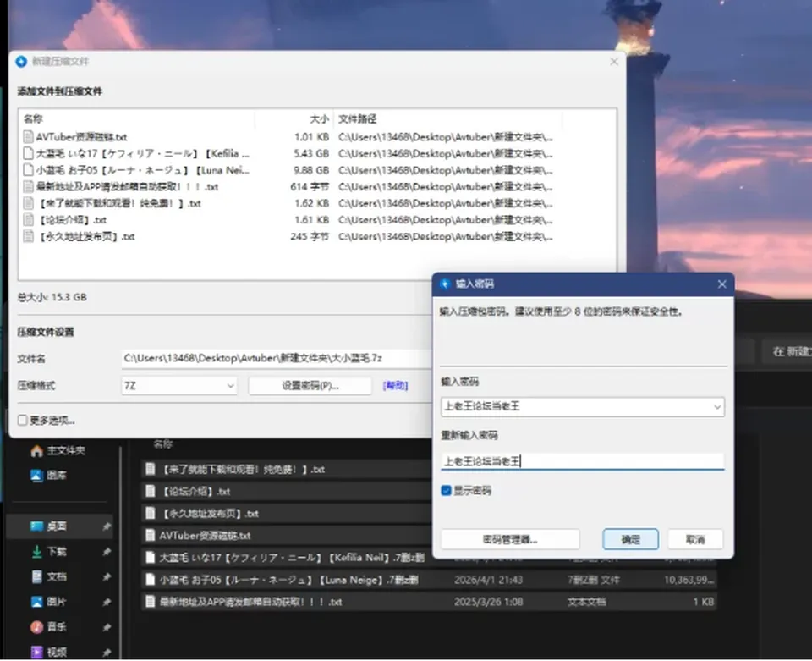Enable the 更多选项 checkbox
The height and width of the screenshot is (661, 812).
click(x=22, y=420)
